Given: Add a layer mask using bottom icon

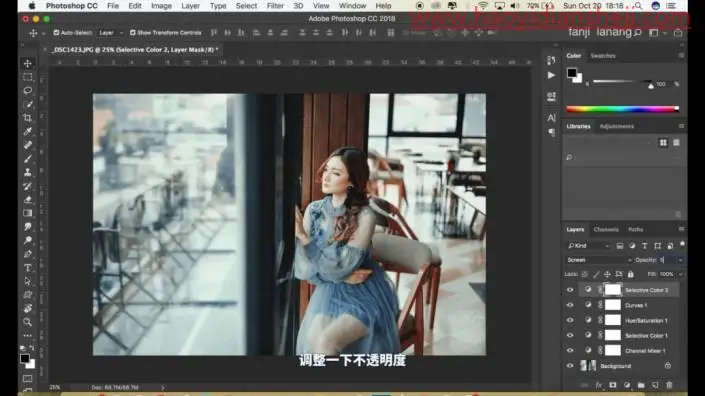Looking at the screenshot, I should pyautogui.click(x=613, y=385).
